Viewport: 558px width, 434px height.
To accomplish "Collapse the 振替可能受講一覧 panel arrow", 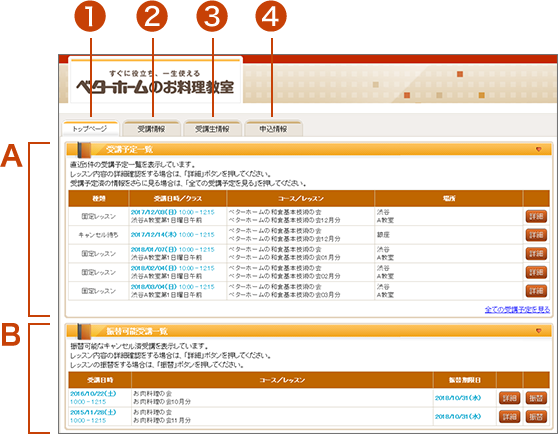I will [538, 331].
